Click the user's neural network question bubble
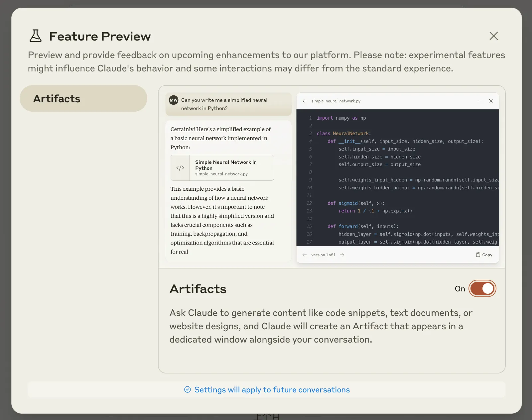 pyautogui.click(x=228, y=104)
